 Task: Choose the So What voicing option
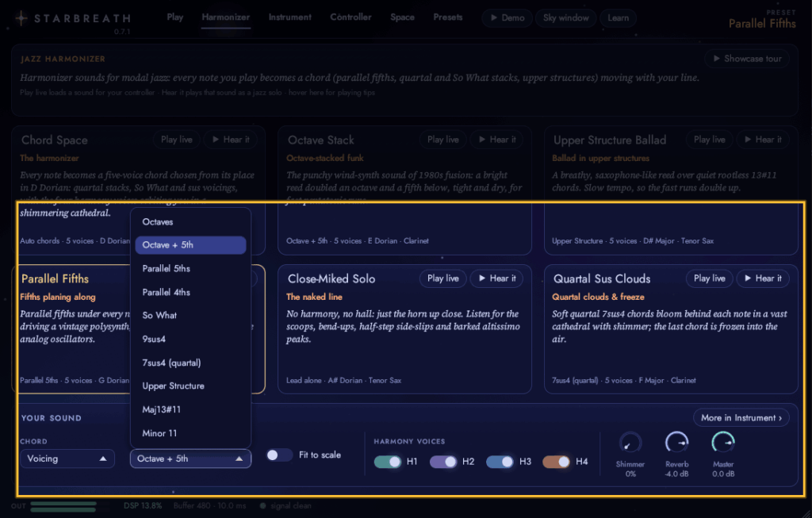coord(190,316)
